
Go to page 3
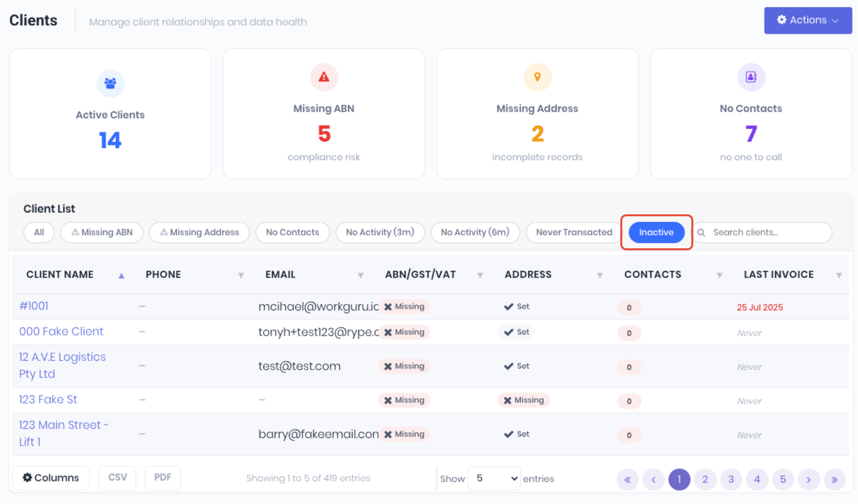tap(731, 479)
